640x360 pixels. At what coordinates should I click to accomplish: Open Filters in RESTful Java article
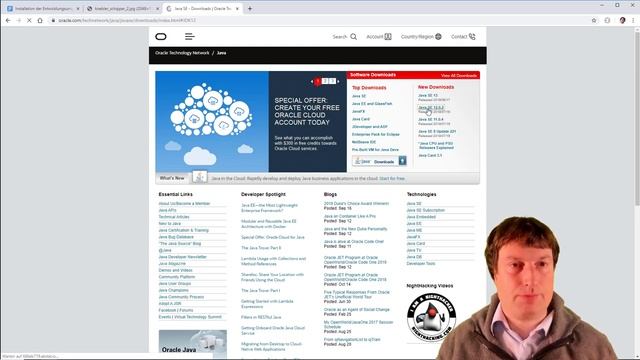pos(261,317)
